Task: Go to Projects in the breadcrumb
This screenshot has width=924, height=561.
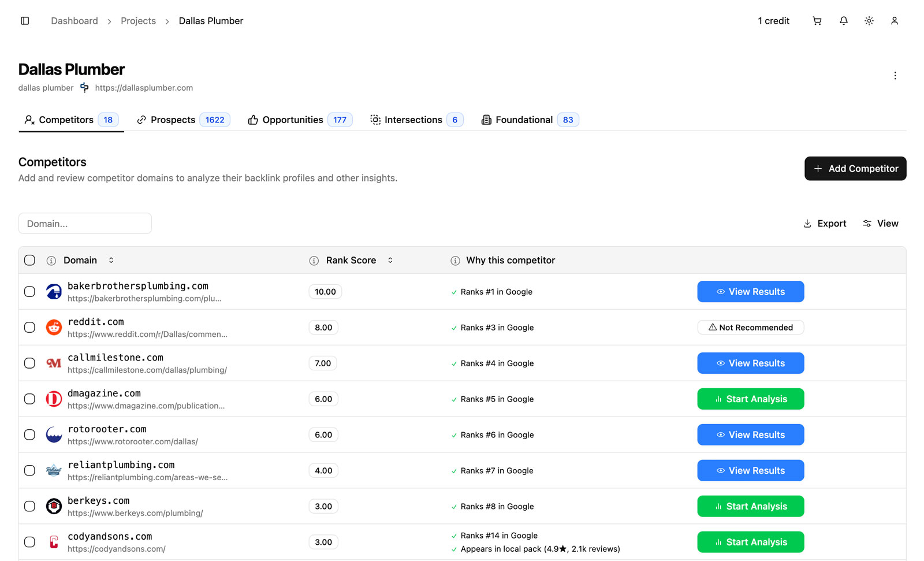Action: click(138, 21)
